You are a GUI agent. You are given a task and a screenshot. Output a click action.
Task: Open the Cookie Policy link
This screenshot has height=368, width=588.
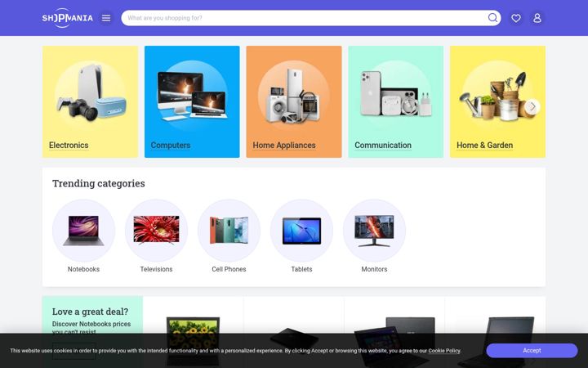(x=444, y=351)
